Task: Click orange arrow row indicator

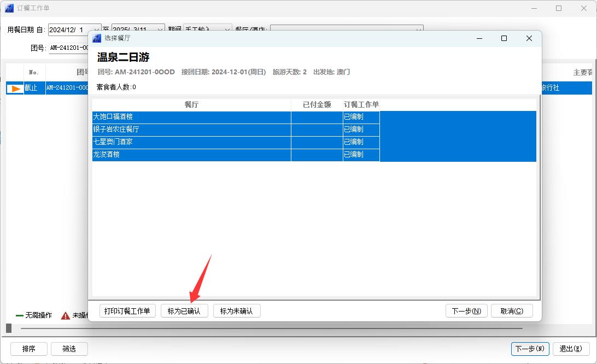Action: pos(15,89)
